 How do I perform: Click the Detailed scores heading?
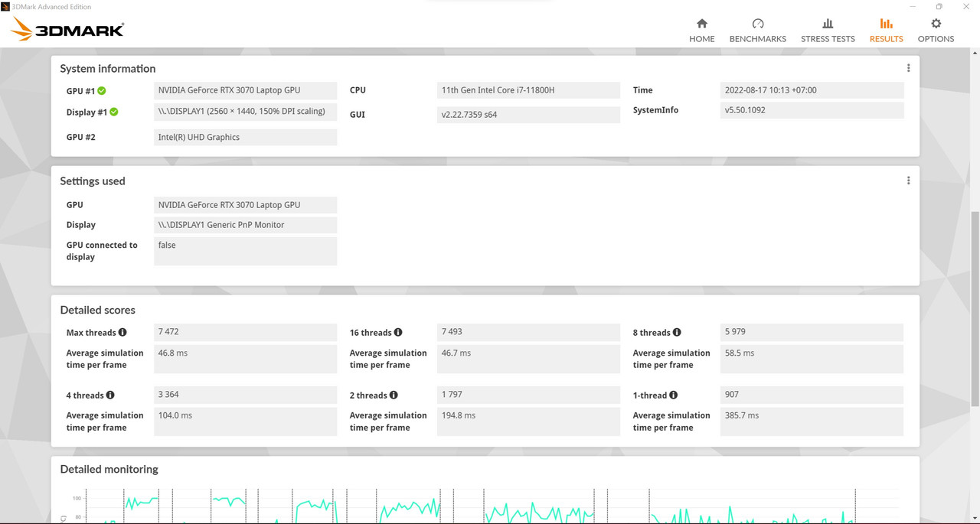pos(97,310)
